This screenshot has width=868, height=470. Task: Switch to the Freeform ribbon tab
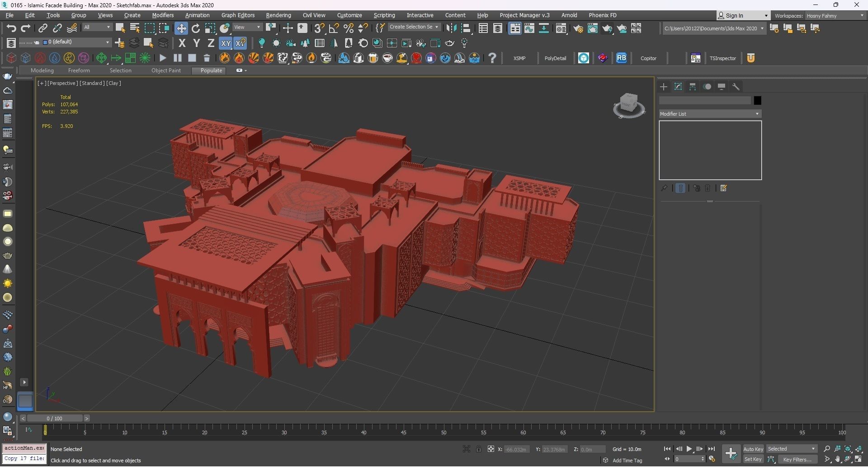(x=79, y=70)
